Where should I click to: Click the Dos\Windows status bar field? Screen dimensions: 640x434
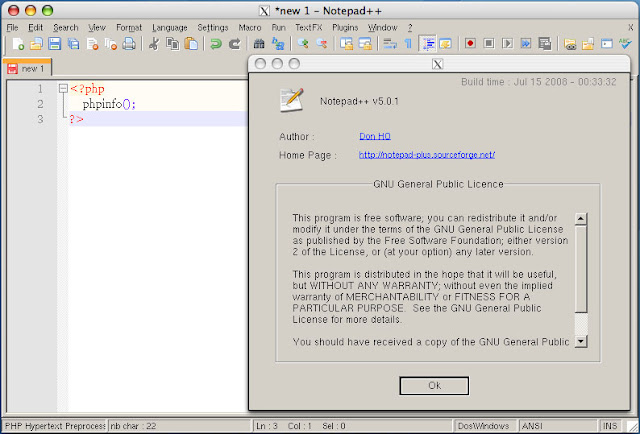(x=485, y=426)
